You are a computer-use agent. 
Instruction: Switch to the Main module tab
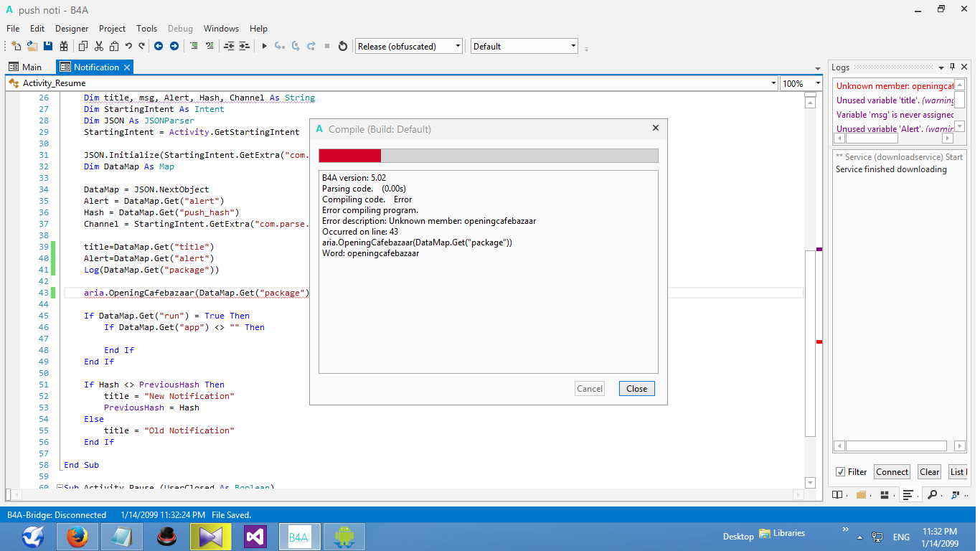[25, 67]
